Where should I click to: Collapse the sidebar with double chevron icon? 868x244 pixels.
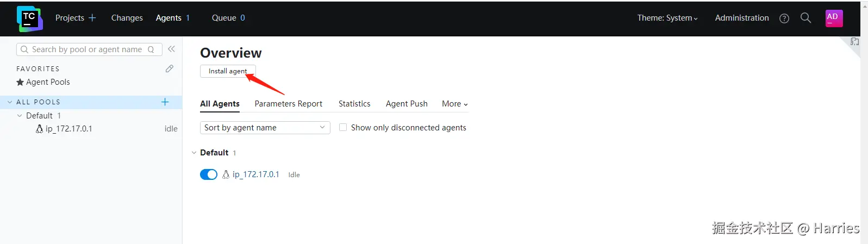click(x=171, y=49)
